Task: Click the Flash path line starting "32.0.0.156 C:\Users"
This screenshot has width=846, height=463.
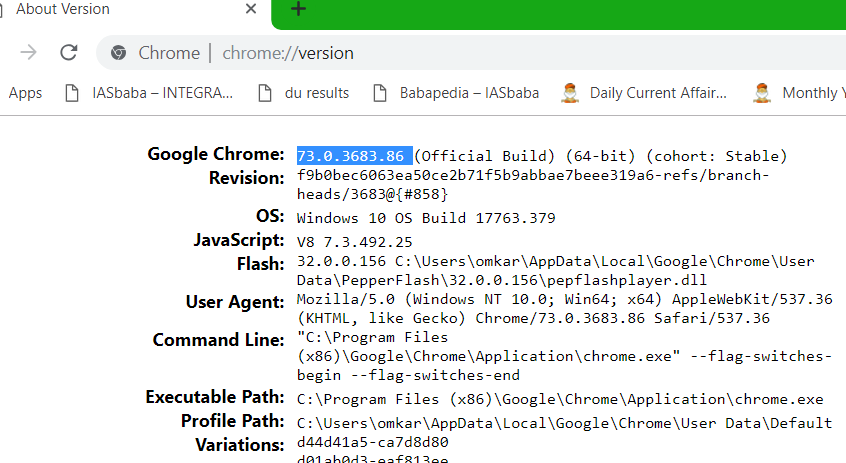Action: (556, 261)
